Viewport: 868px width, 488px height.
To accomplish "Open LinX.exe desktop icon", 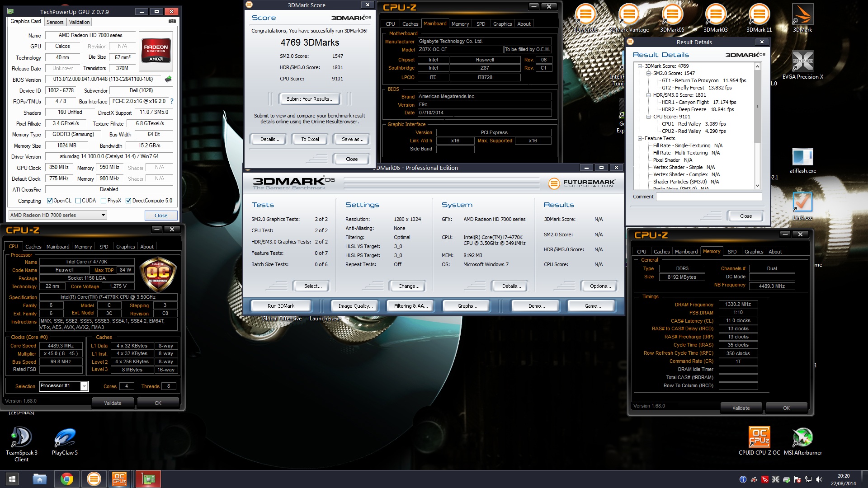I will [x=802, y=206].
